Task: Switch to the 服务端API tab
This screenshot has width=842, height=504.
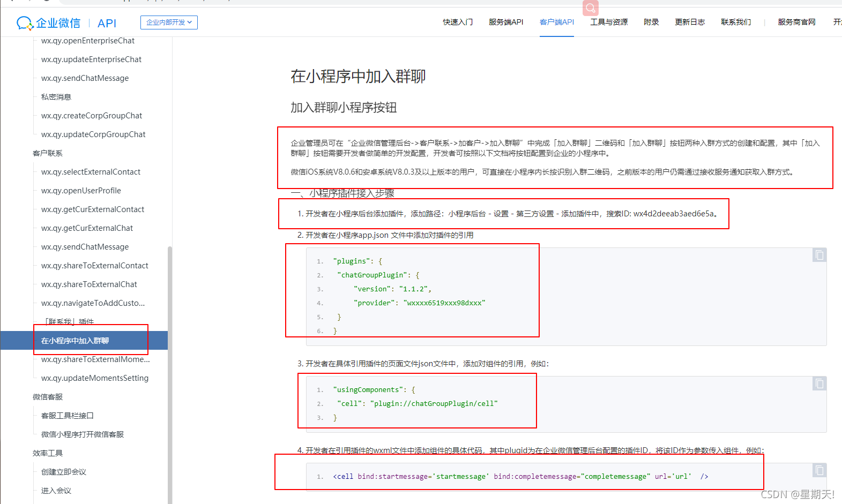Action: [506, 22]
